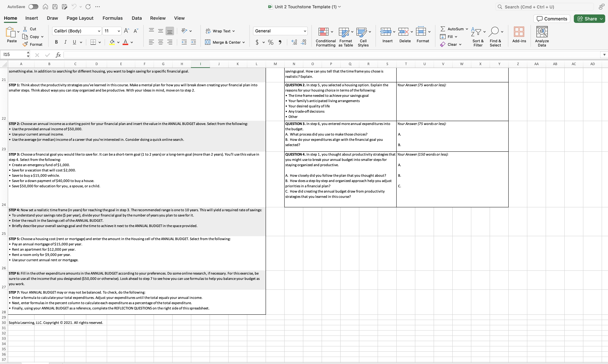Click the Analyze Data icon
This screenshot has height=364, width=608.
coord(542,32)
